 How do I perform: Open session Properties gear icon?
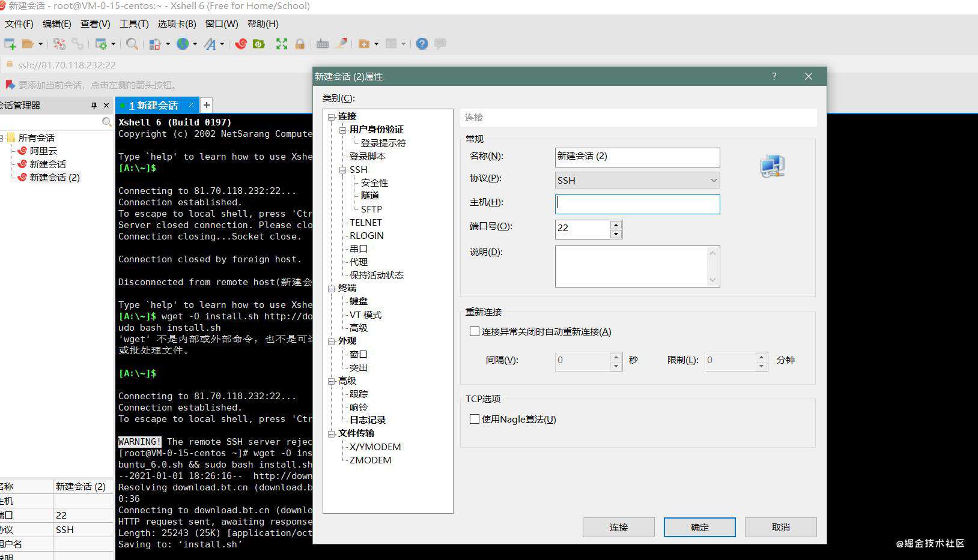click(x=101, y=44)
